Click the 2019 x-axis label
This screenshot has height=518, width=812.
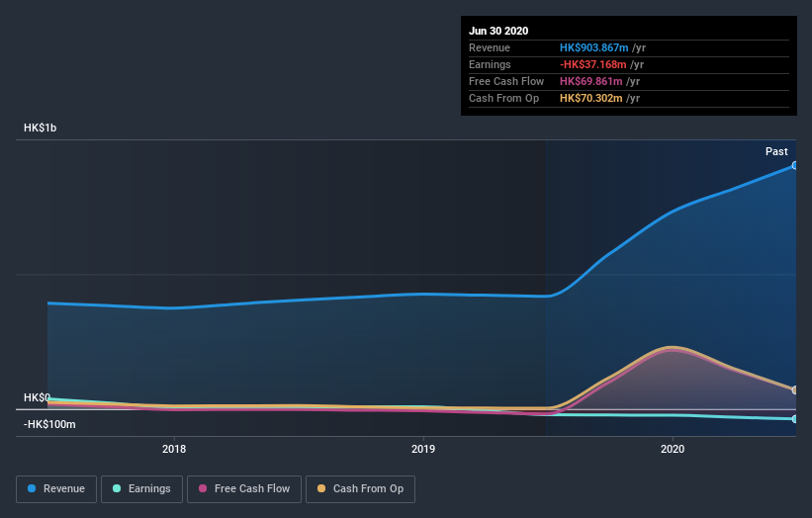point(423,449)
